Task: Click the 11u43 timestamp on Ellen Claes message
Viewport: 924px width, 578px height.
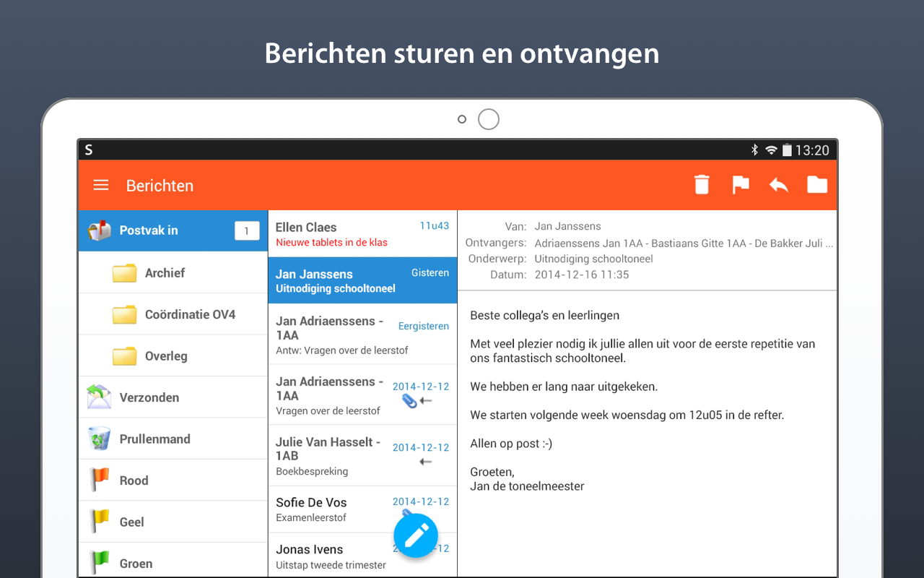Action: [x=435, y=226]
